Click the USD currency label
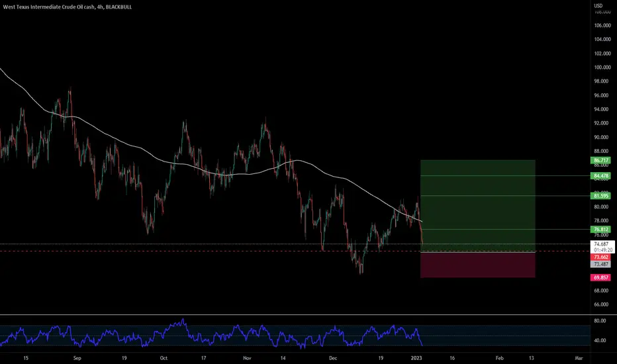The image size is (617, 364). pyautogui.click(x=598, y=5)
